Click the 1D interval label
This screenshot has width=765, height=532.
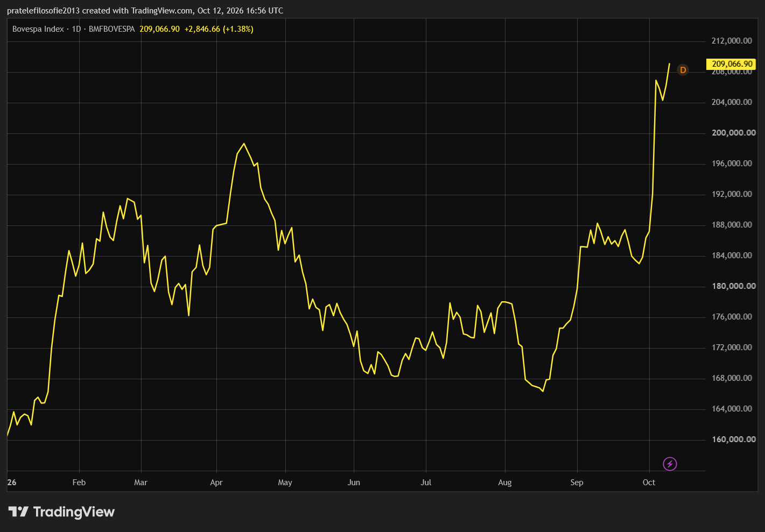coord(76,29)
